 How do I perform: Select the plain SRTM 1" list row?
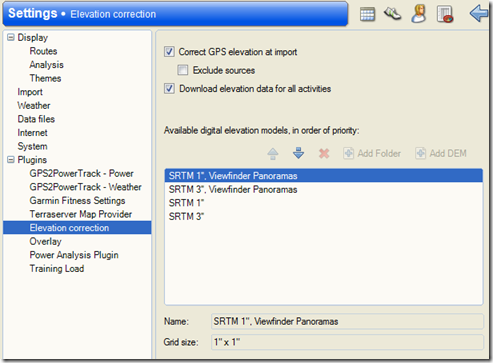(323, 203)
